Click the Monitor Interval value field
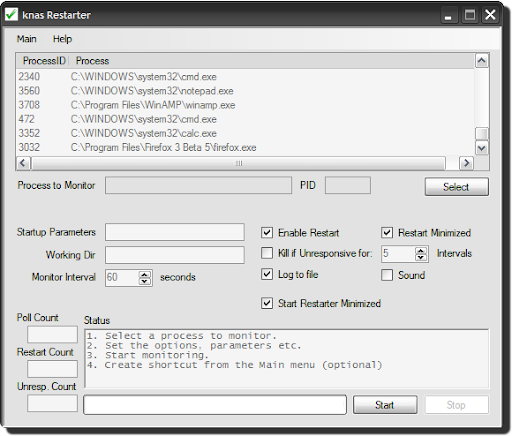Screen dimensions: 512x436 click(x=122, y=277)
